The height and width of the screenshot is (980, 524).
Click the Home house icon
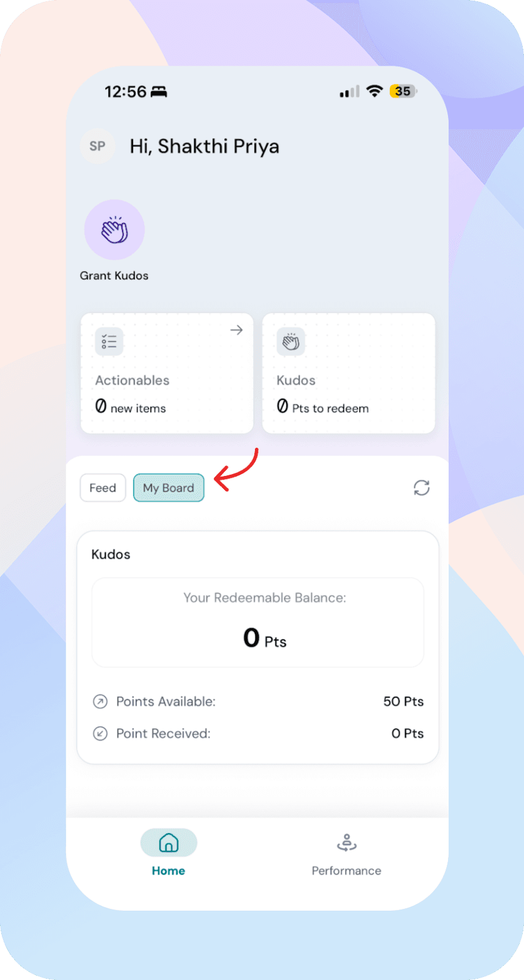point(169,843)
